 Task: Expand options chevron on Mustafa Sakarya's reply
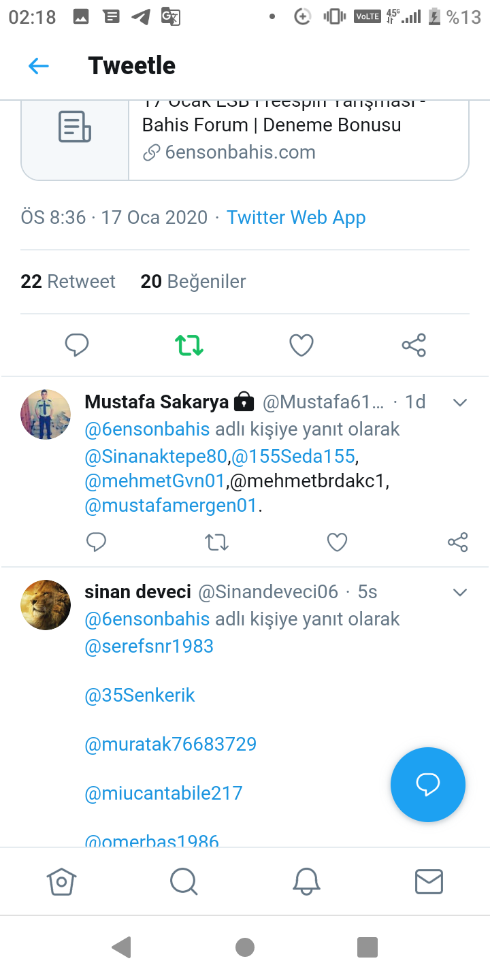pyautogui.click(x=460, y=403)
